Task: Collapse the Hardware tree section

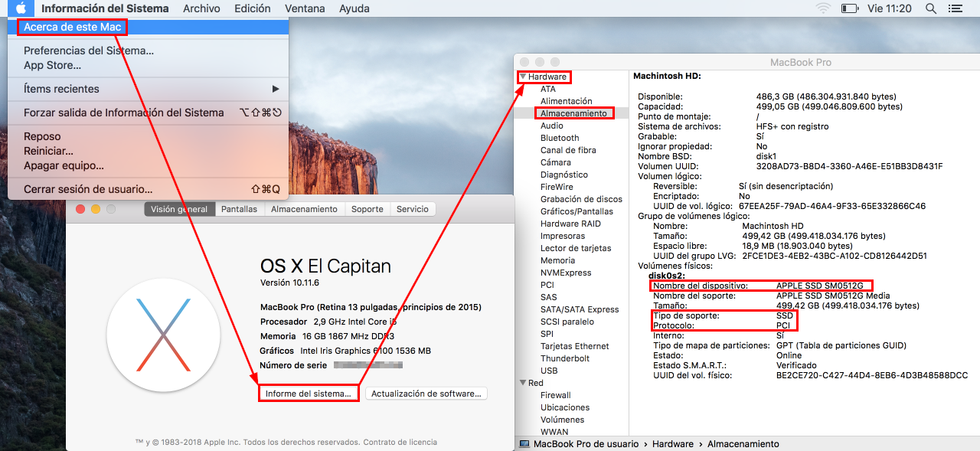Action: coord(523,77)
